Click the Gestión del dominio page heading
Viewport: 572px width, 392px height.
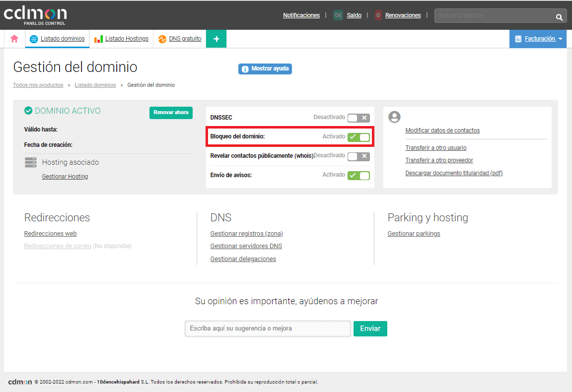click(x=75, y=67)
